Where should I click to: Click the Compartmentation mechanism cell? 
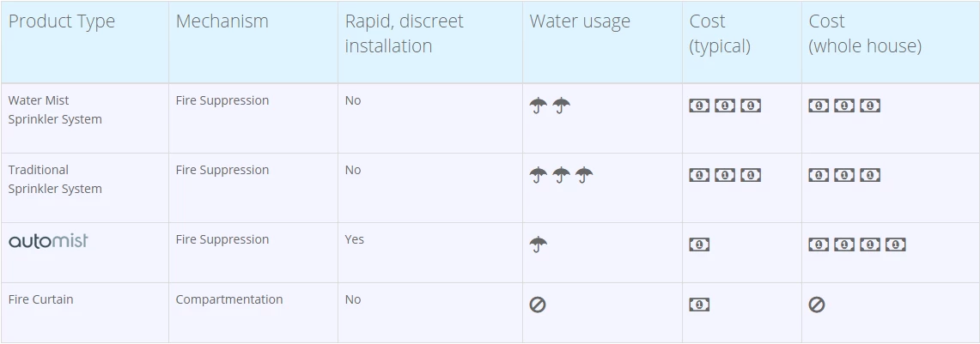coord(229,299)
